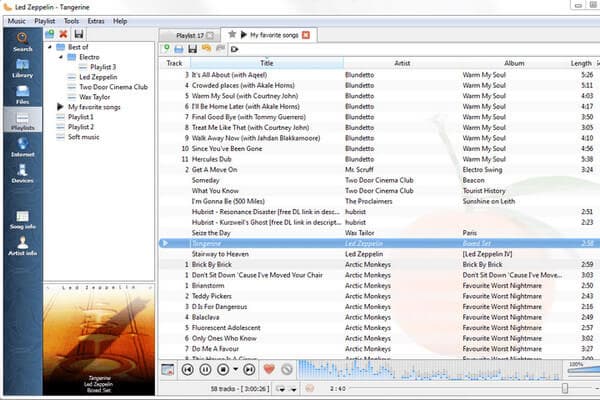Select Playlist 3 in the tree
The height and width of the screenshot is (400, 600).
[103, 67]
